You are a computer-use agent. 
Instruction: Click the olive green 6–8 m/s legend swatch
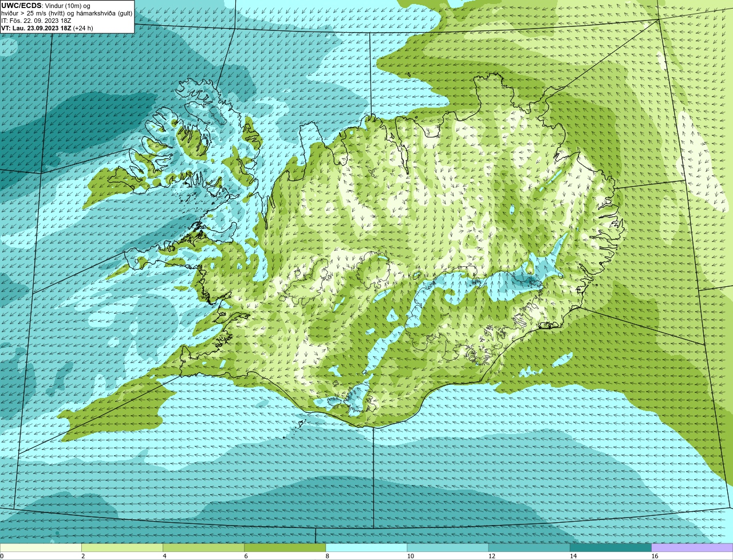pos(285,548)
